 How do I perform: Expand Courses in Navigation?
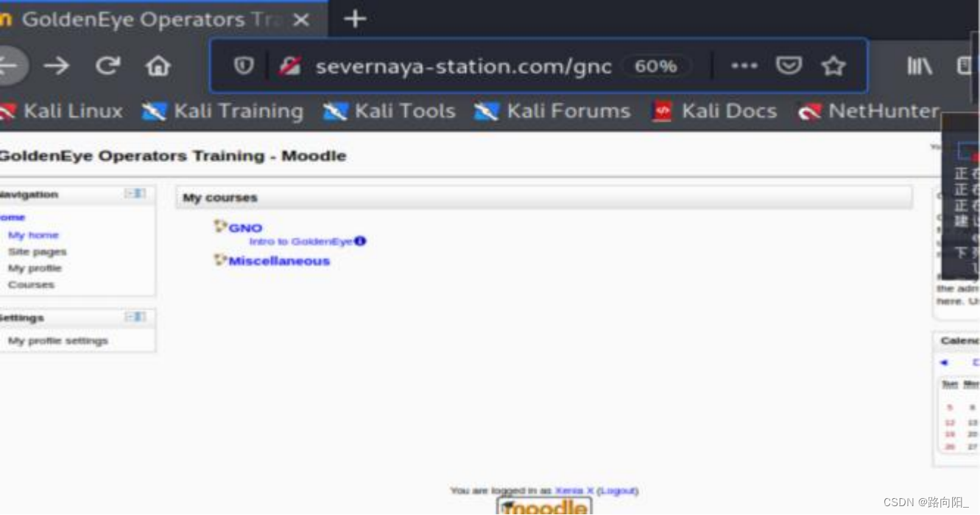(31, 284)
